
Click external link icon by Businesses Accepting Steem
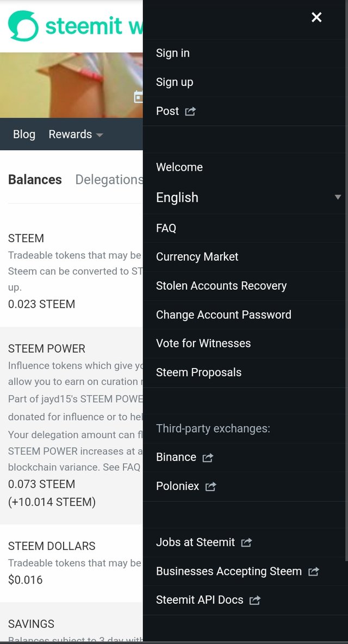[313, 572]
